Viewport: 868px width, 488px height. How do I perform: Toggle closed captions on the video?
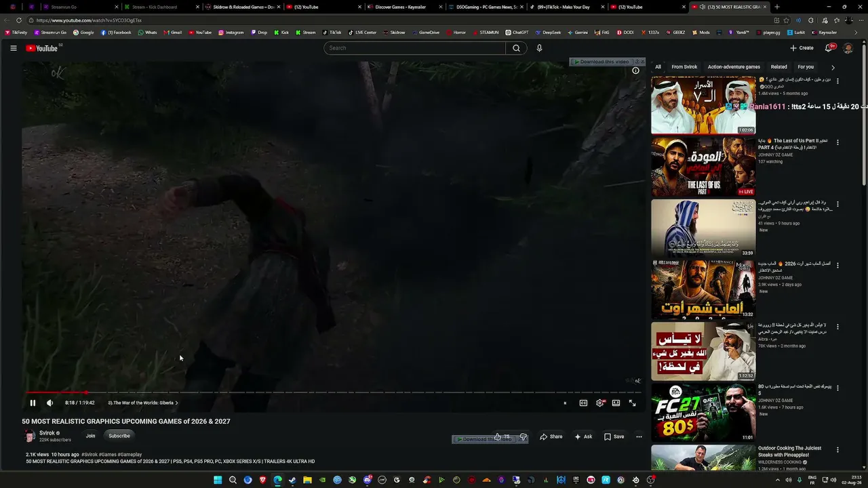(x=583, y=403)
